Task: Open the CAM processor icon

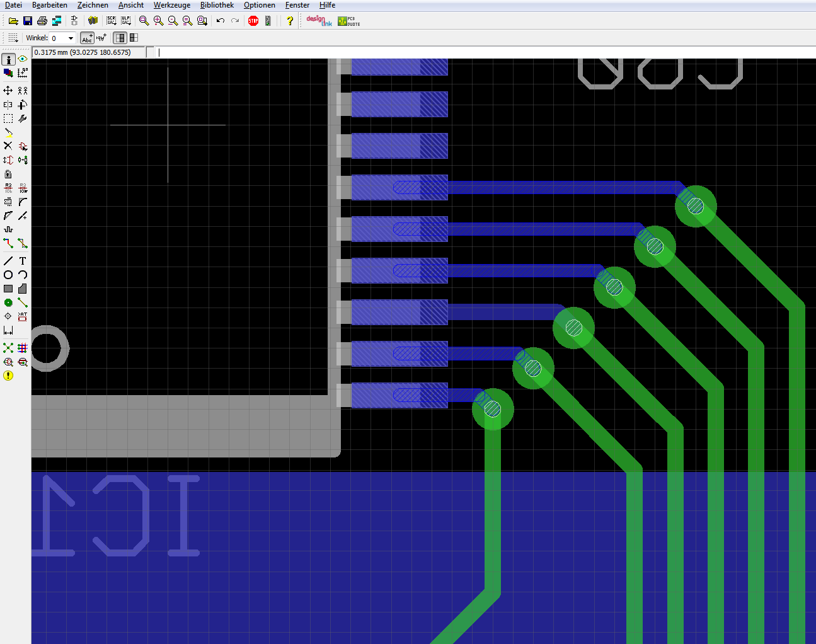Action: click(57, 21)
